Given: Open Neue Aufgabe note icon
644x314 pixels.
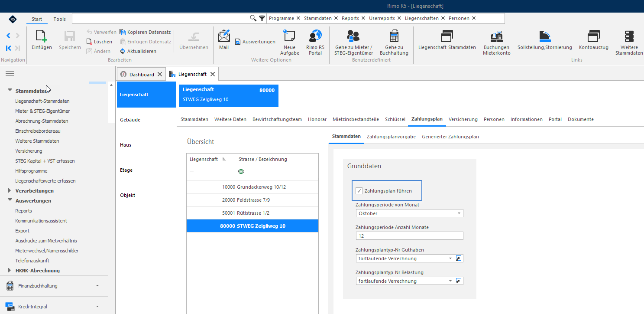Looking at the screenshot, I should click(x=289, y=36).
